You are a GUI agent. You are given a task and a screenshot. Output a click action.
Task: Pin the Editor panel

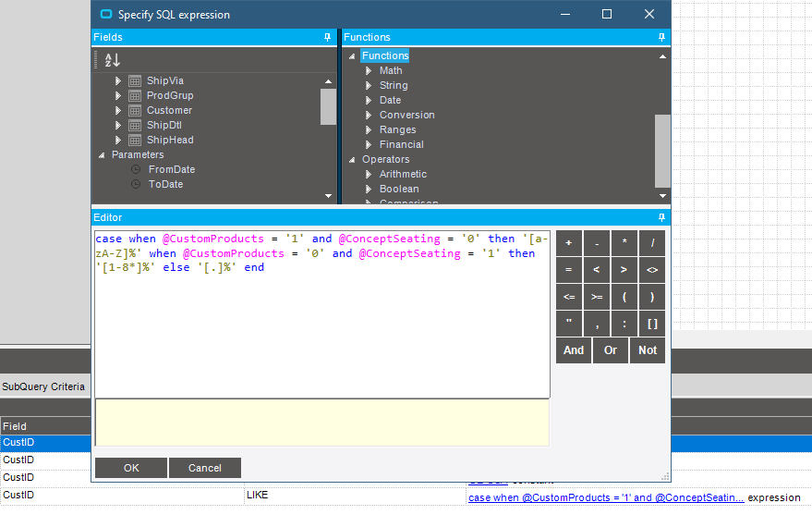[661, 217]
